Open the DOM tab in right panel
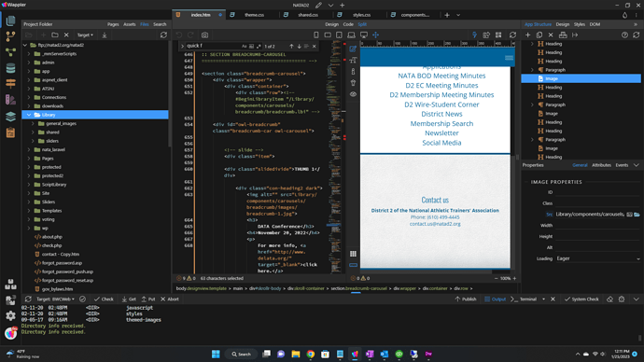 coord(595,24)
